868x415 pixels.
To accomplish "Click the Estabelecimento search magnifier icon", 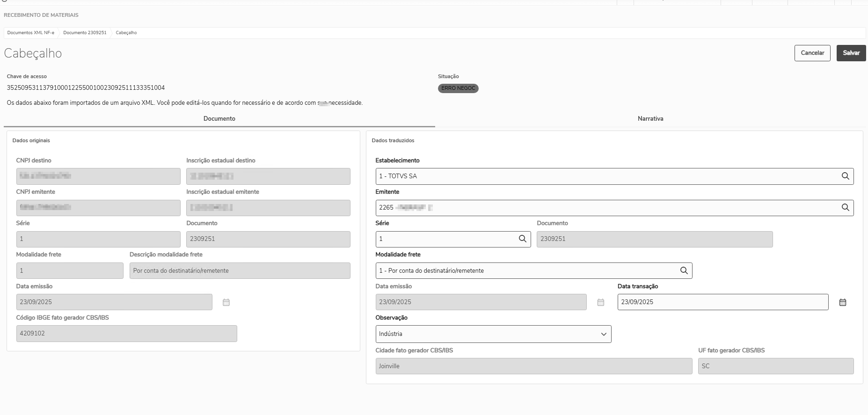I will [x=845, y=176].
